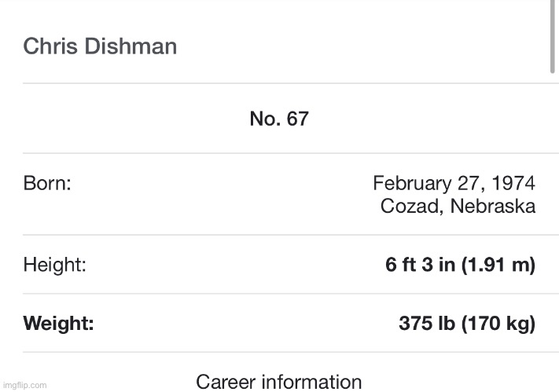Screen dimensions: 559x392
Task: Click the divider beneath the Chris Dishman heading
Action: click(x=279, y=82)
